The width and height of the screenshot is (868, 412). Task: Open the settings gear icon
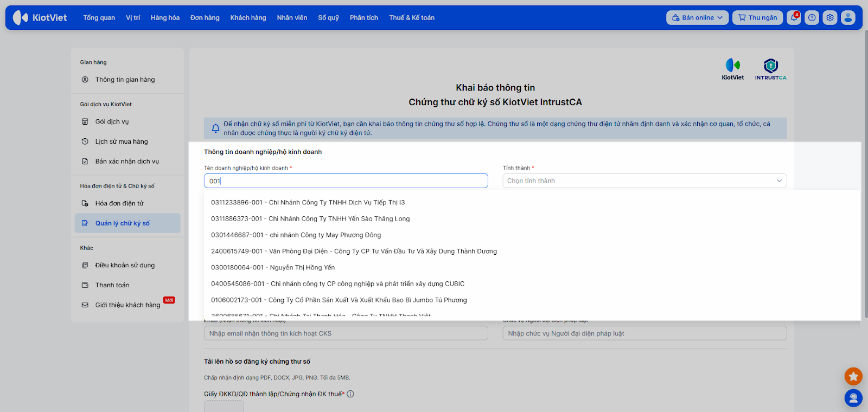pyautogui.click(x=830, y=18)
